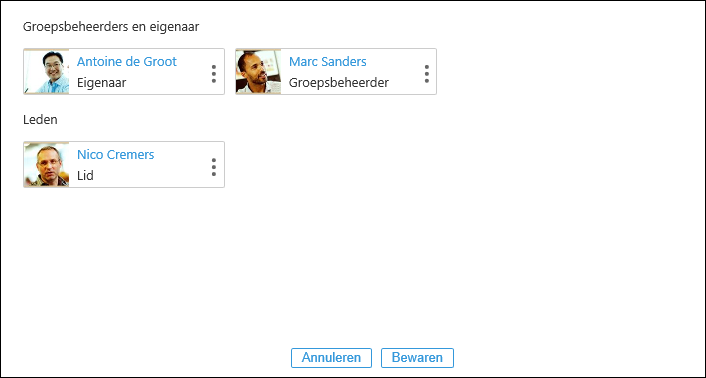The width and height of the screenshot is (706, 378).
Task: Select the Marc Sanders member card
Action: click(336, 72)
